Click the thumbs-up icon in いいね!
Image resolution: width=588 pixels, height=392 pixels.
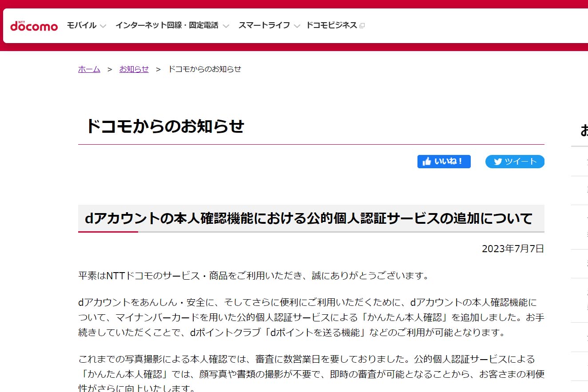pos(427,162)
